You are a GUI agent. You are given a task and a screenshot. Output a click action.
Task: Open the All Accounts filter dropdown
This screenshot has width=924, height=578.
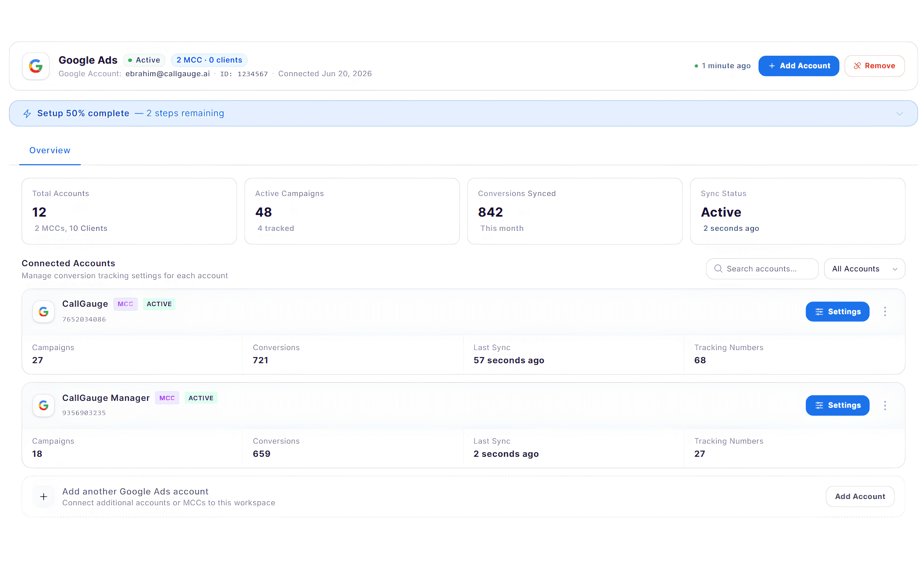tap(864, 269)
